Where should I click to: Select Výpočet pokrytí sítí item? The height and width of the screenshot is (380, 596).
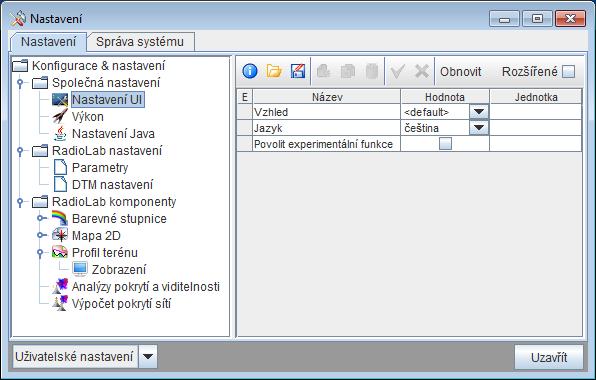pyautogui.click(x=121, y=304)
